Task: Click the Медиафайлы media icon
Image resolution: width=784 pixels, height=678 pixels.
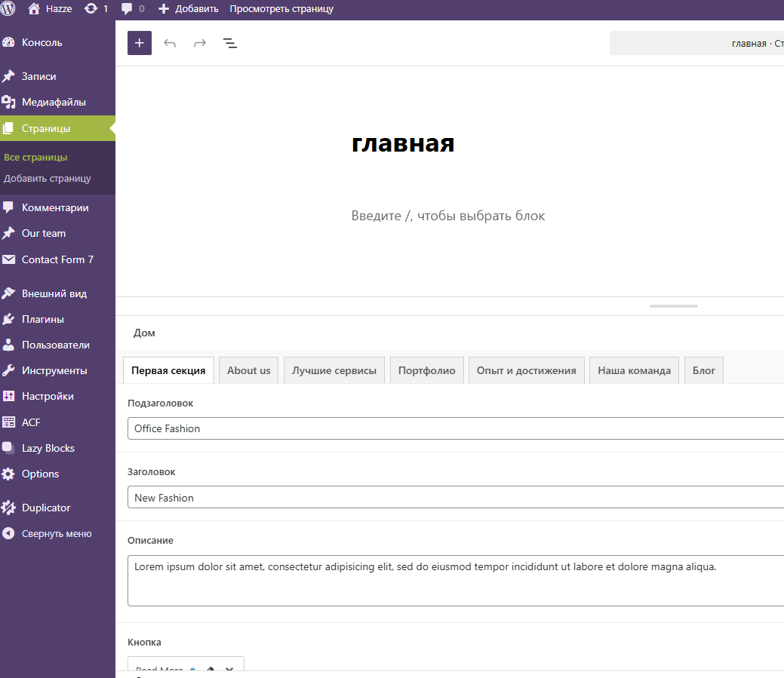Action: [x=8, y=102]
